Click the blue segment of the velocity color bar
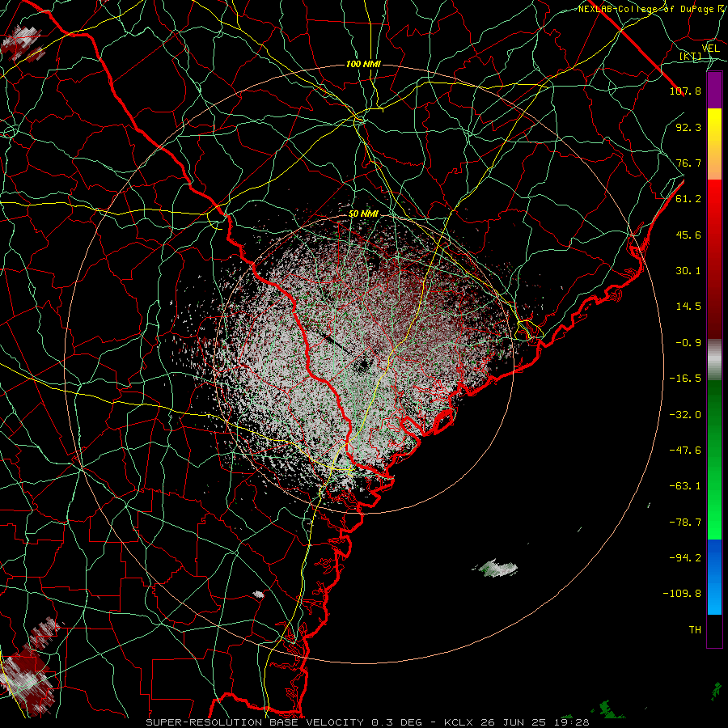 click(x=714, y=577)
